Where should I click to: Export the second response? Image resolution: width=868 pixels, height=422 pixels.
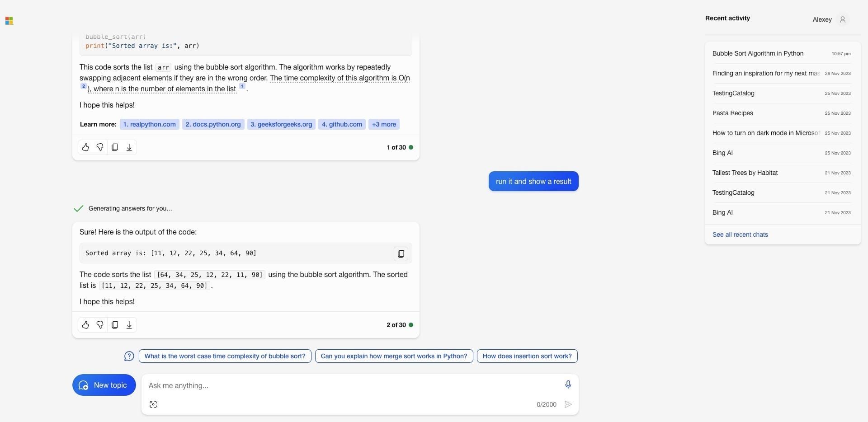pos(129,325)
